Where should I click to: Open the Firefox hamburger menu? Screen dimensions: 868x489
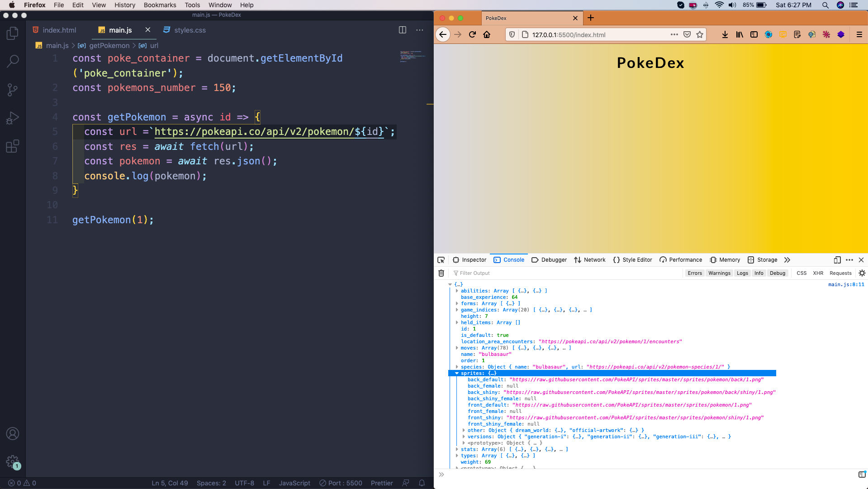click(x=859, y=34)
